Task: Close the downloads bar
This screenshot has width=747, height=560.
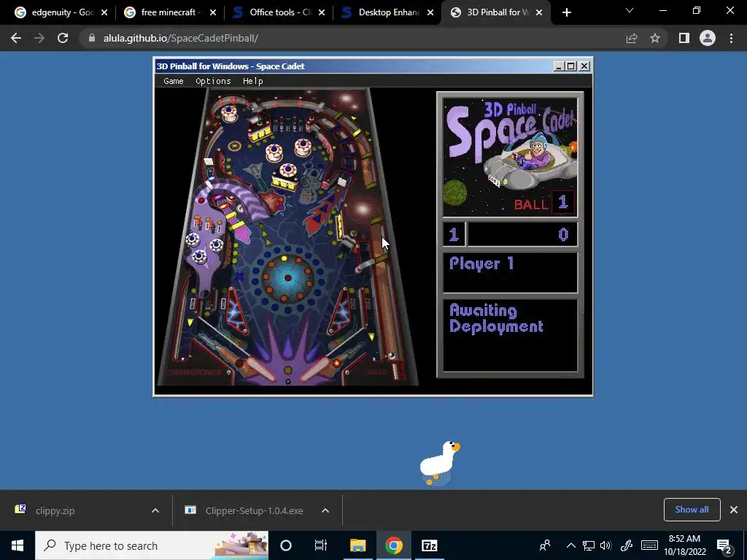Action: 734,510
